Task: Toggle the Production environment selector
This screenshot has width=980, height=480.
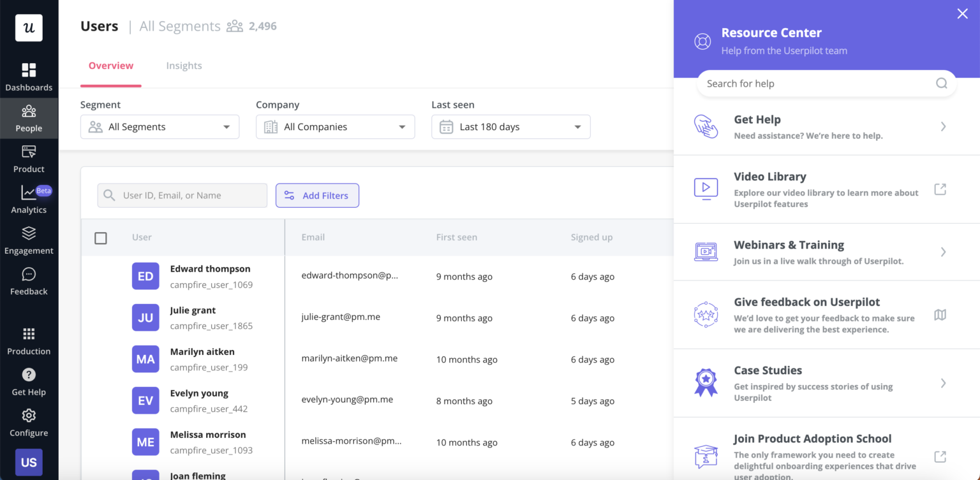Action: pos(29,341)
